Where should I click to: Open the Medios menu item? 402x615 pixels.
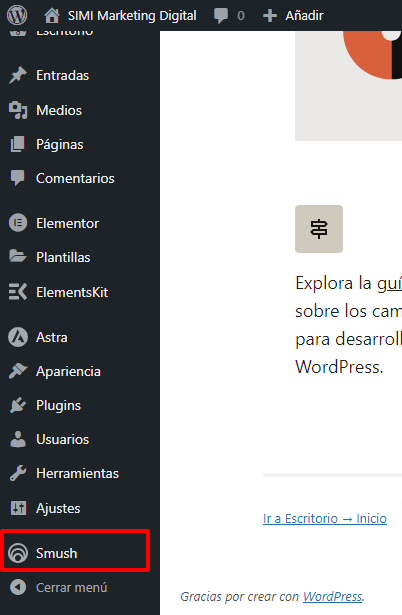point(59,110)
